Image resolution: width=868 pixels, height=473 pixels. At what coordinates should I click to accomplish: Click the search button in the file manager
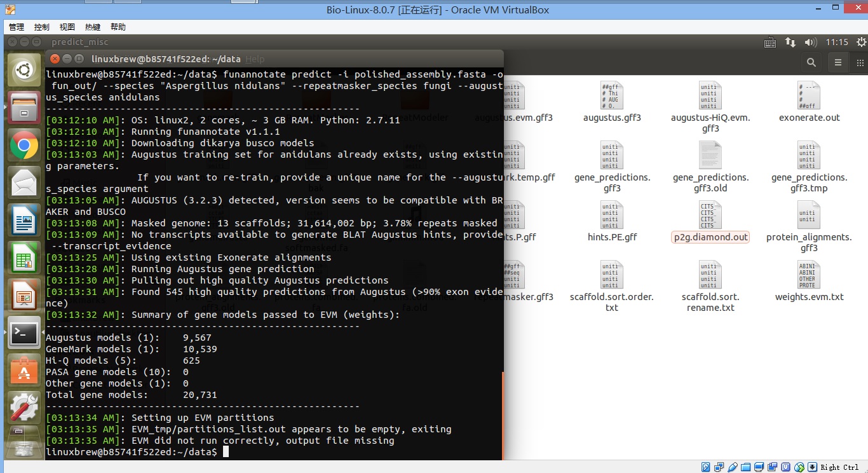(x=811, y=62)
